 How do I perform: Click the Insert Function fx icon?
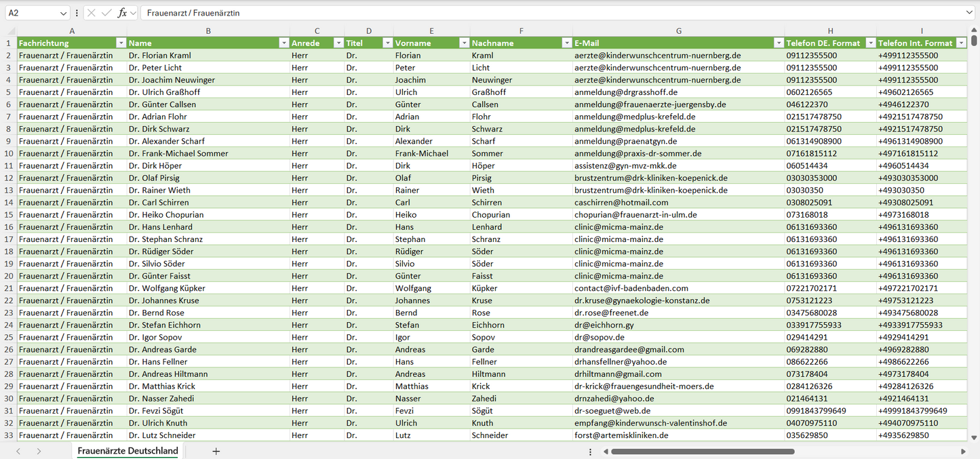tap(122, 13)
